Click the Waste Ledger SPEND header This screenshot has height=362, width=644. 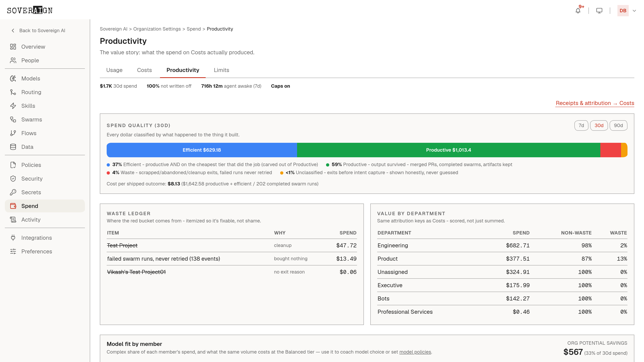348,233
